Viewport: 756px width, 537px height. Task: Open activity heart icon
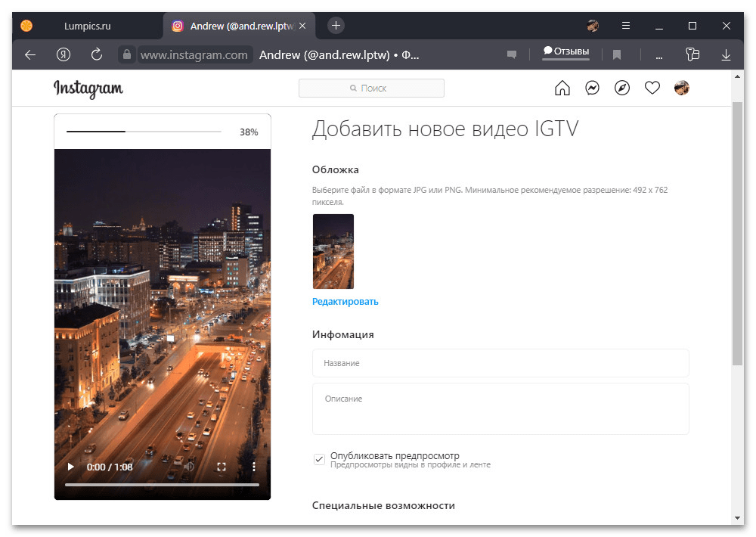652,88
